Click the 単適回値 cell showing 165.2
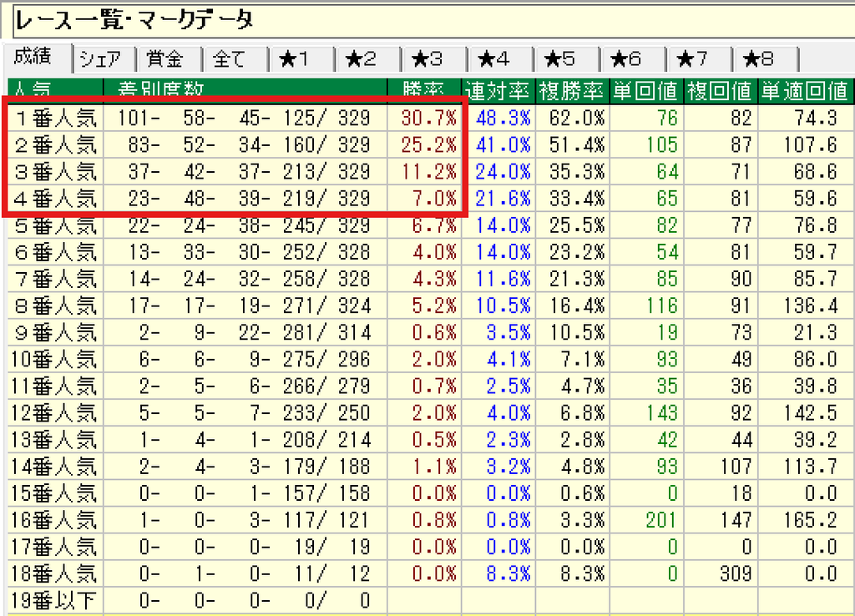 pyautogui.click(x=806, y=520)
